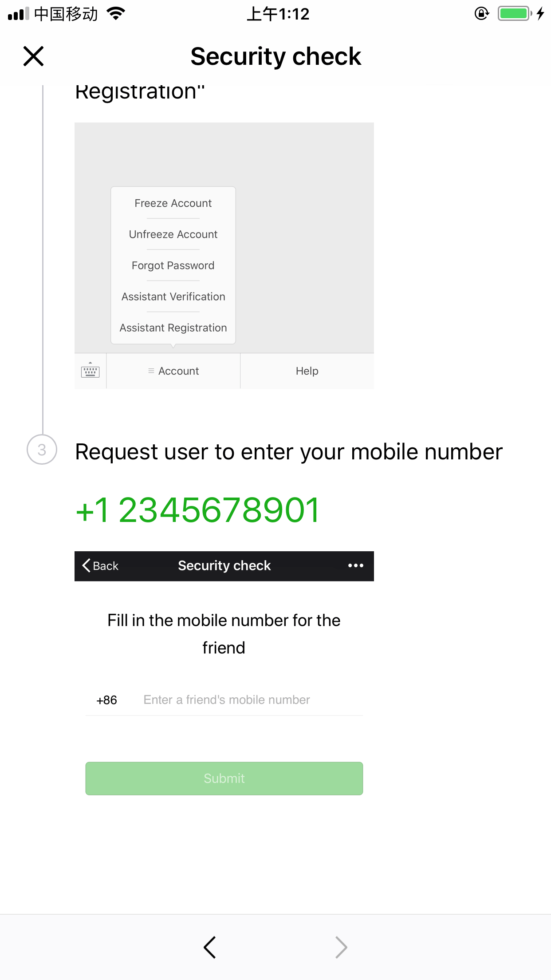Tap the step 3 circle marker
Screen dimensions: 551x980
42,450
